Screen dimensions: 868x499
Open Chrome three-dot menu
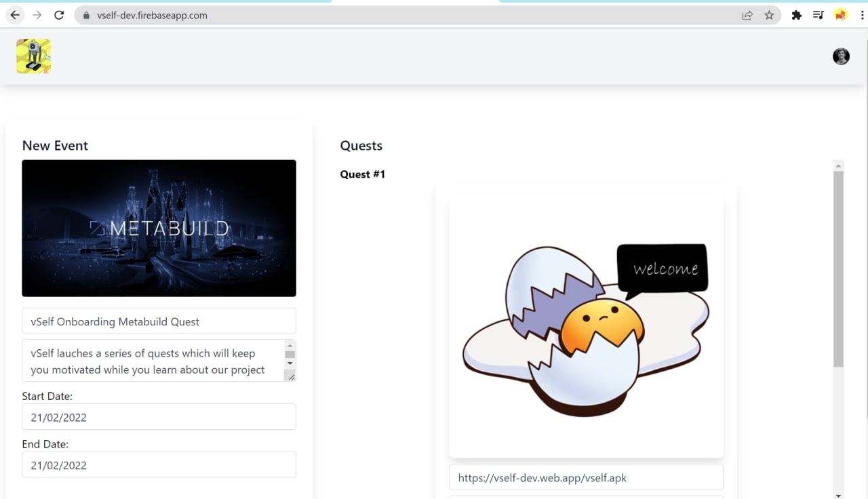click(862, 15)
